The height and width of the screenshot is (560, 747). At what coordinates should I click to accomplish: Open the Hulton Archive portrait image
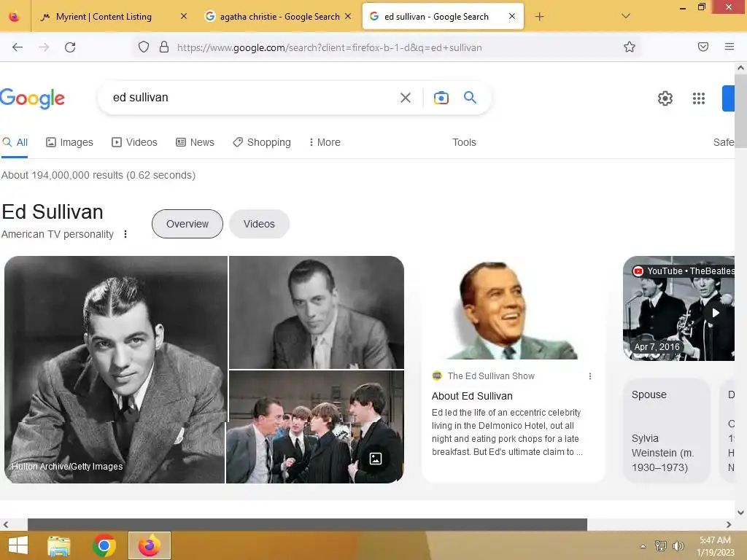pyautogui.click(x=115, y=370)
